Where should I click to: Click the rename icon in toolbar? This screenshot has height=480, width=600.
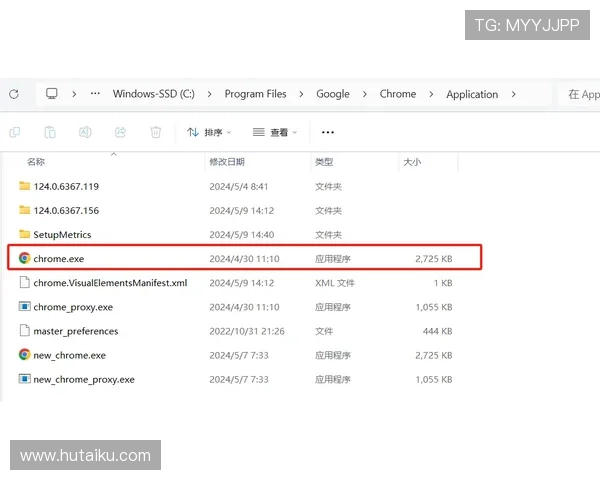pyautogui.click(x=85, y=132)
